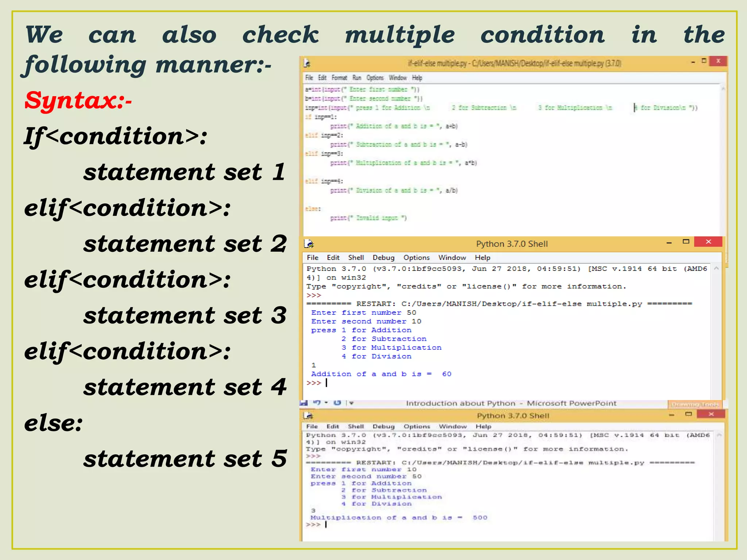Select the Drawing Tools ribbon tab
The height and width of the screenshot is (560, 747).
click(695, 404)
